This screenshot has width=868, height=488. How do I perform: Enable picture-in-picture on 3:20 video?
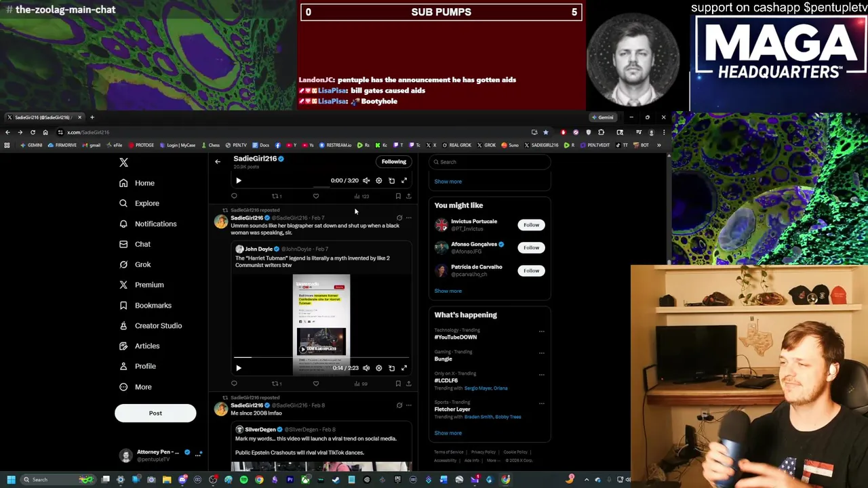point(391,180)
